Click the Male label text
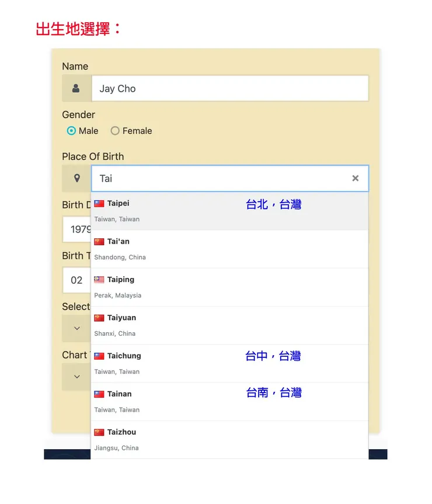The width and height of the screenshot is (432, 504). 88,131
